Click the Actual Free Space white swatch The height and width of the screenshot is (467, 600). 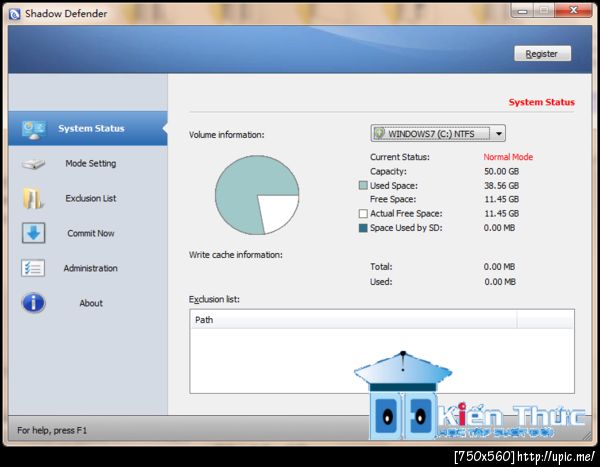tap(363, 214)
